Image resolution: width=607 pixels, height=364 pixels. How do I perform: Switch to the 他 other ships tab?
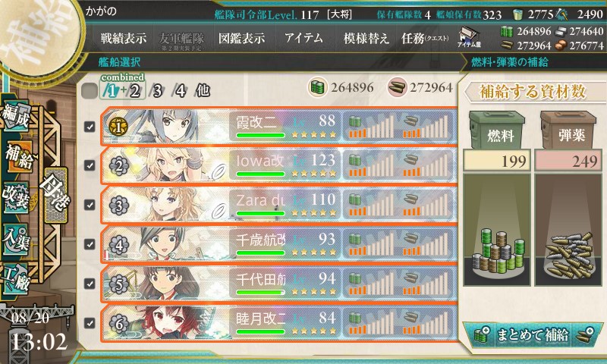coord(203,91)
